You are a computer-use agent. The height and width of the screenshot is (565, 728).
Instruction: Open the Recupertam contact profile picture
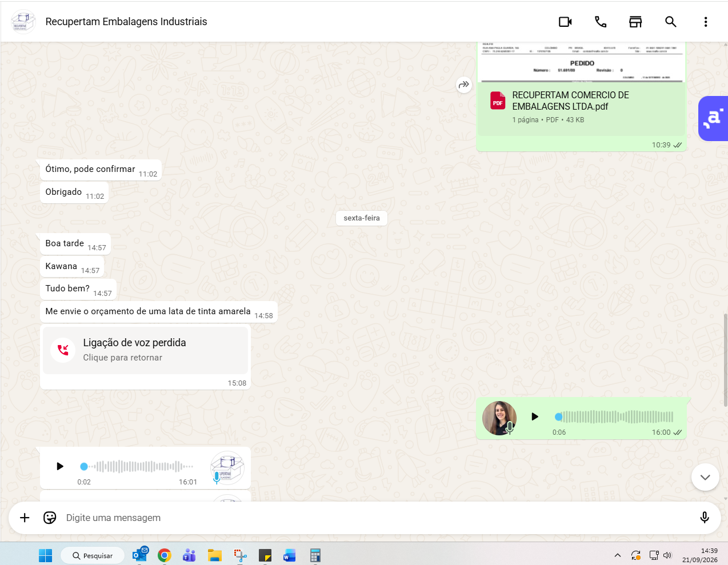point(23,22)
